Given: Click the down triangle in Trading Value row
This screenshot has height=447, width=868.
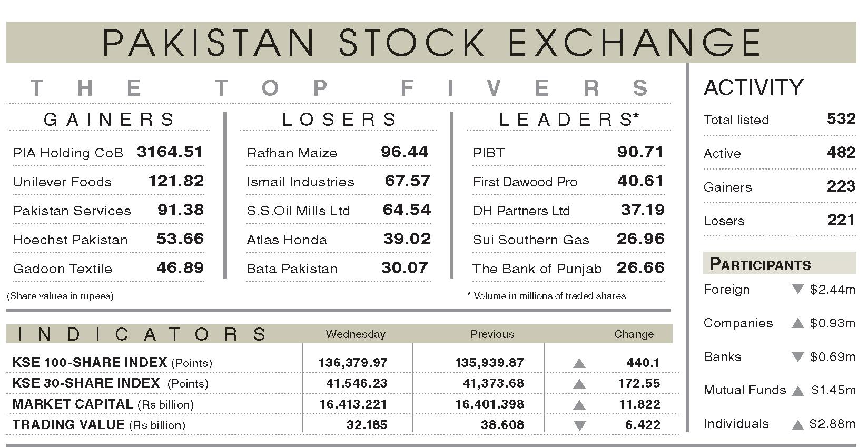Looking at the screenshot, I should [579, 426].
